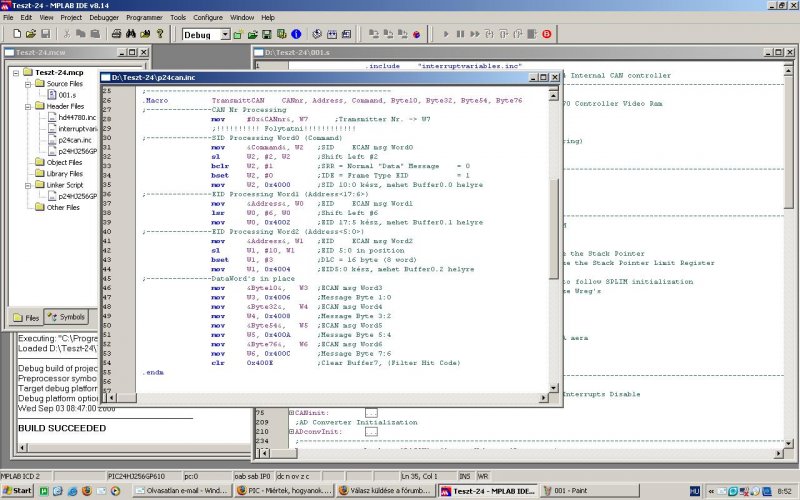Click the Windows Start button
Screen dimensions: 800x500
point(17,491)
